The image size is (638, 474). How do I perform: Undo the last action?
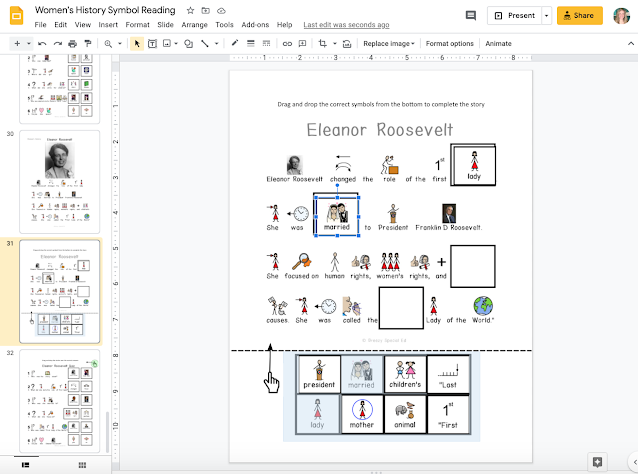(x=42, y=44)
